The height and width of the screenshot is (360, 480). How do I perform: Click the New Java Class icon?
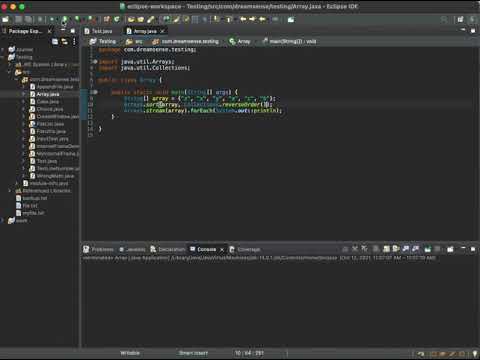click(x=116, y=19)
